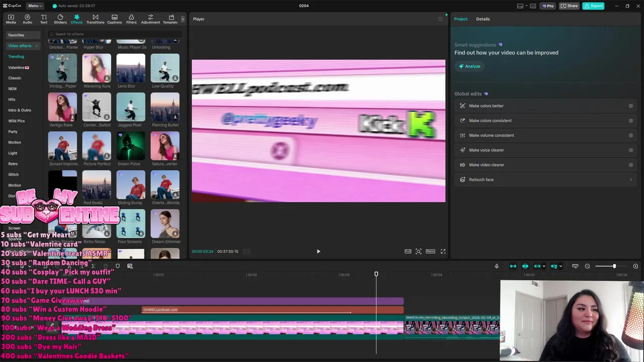Collapse the Video effects category
Screen dimensions: 644x362
click(23, 46)
